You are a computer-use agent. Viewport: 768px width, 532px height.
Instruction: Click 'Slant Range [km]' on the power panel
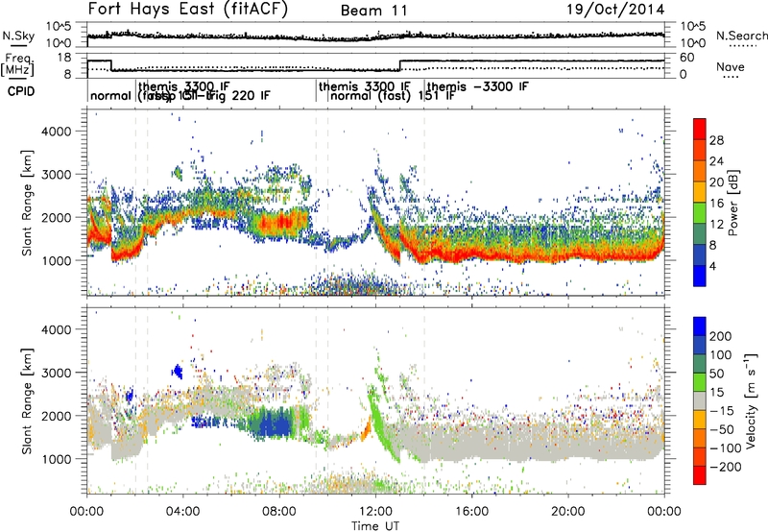27,203
